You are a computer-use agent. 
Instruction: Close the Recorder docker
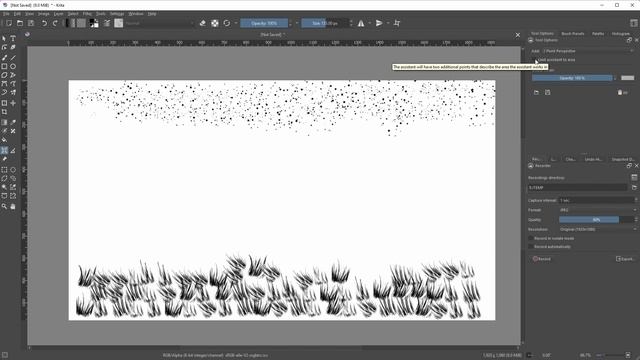click(636, 166)
